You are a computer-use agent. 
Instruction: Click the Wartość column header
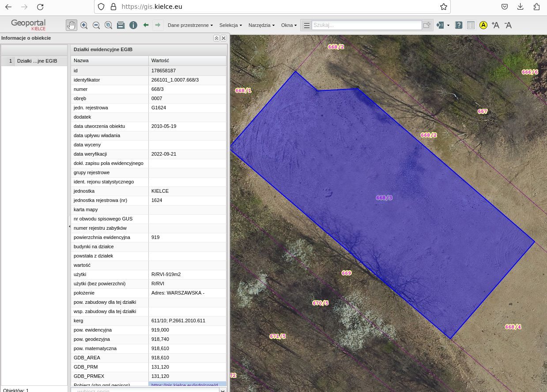pos(187,60)
